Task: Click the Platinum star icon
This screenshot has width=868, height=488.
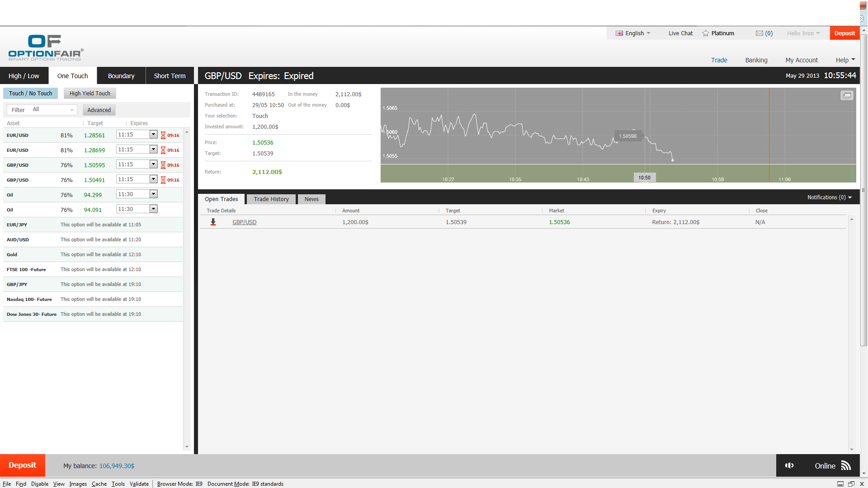Action: (706, 33)
